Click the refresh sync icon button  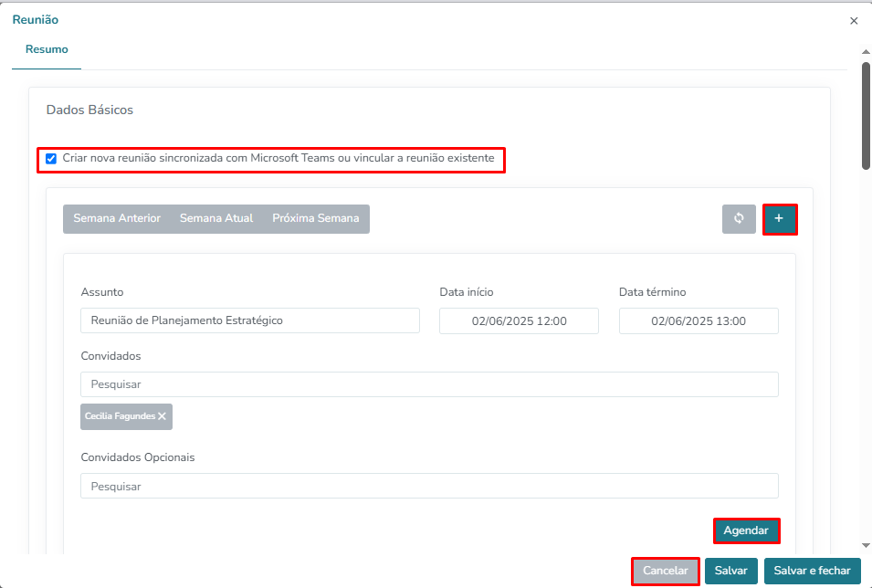[x=739, y=218]
